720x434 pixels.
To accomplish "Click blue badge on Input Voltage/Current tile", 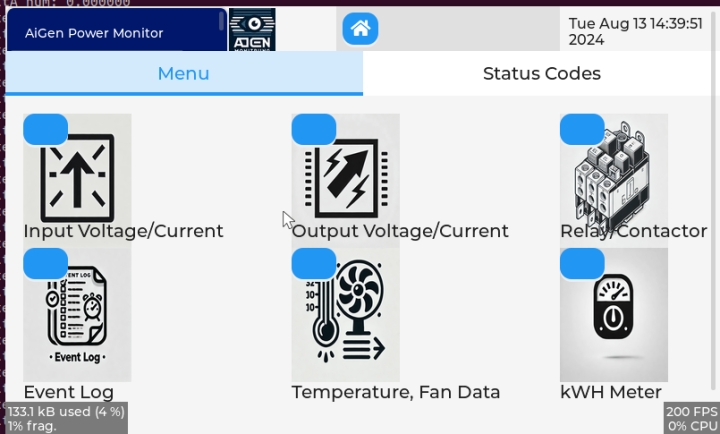I will tap(45, 129).
